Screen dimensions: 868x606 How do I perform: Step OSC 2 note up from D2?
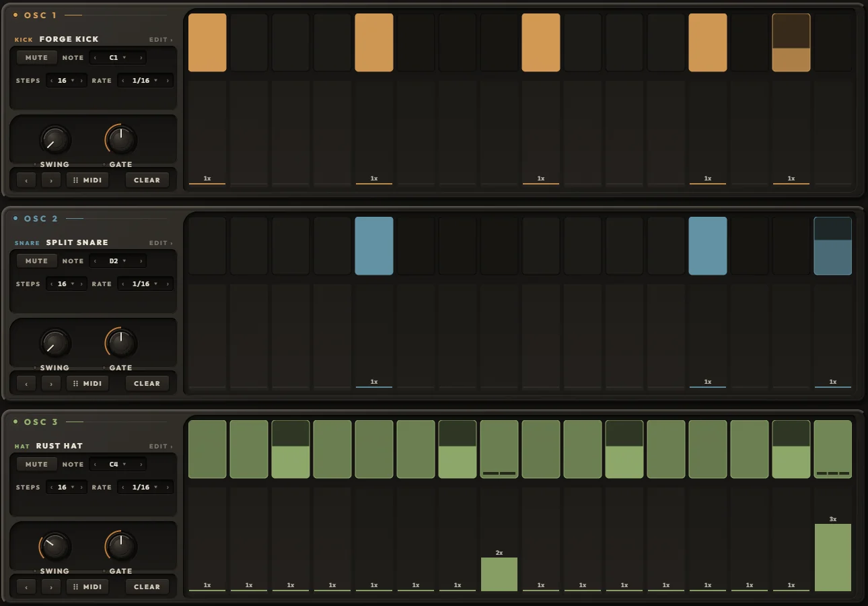click(141, 261)
